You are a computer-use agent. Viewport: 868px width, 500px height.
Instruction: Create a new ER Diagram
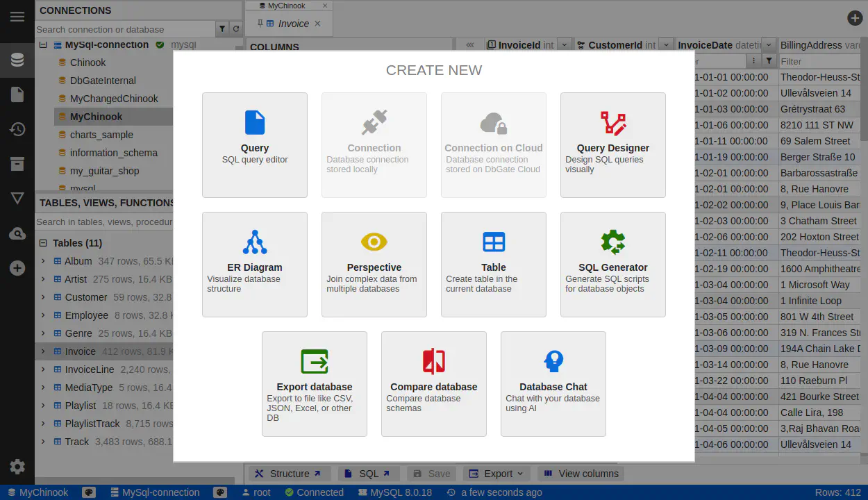point(255,264)
